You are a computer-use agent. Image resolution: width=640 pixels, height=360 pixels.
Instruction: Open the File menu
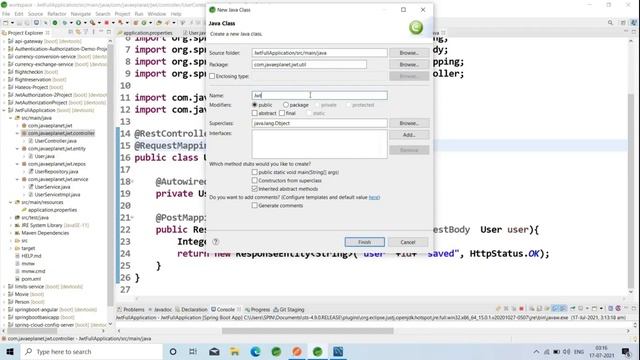point(6,14)
